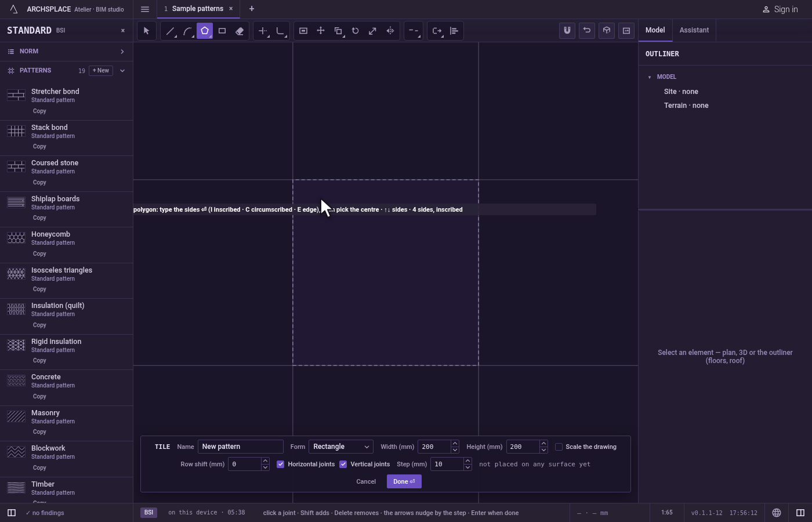
Task: Decrease the Height (mm) stepper
Action: 543,450
